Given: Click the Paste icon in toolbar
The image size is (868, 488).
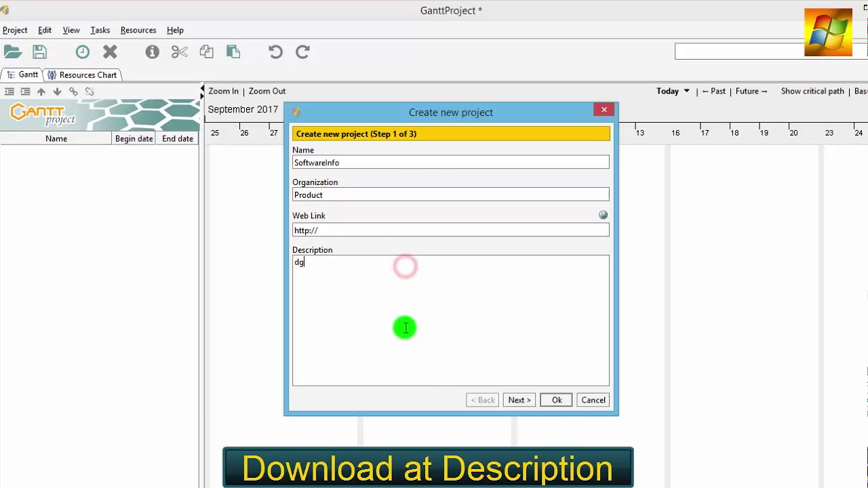Looking at the screenshot, I should [x=233, y=52].
